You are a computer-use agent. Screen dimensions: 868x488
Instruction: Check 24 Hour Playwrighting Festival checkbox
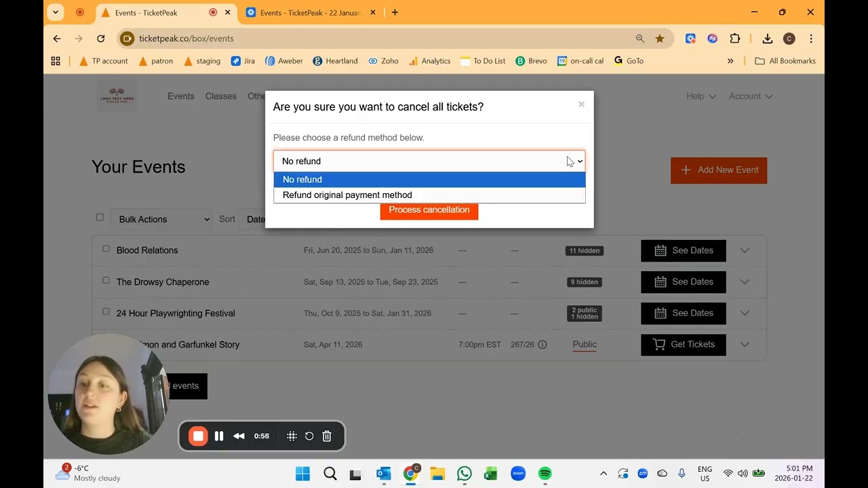point(106,312)
